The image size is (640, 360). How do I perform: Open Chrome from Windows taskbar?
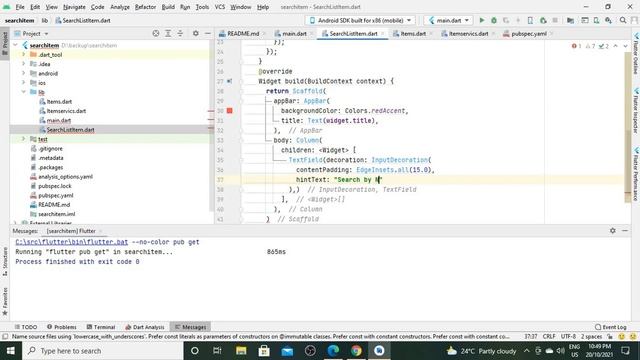pyautogui.click(x=356, y=351)
